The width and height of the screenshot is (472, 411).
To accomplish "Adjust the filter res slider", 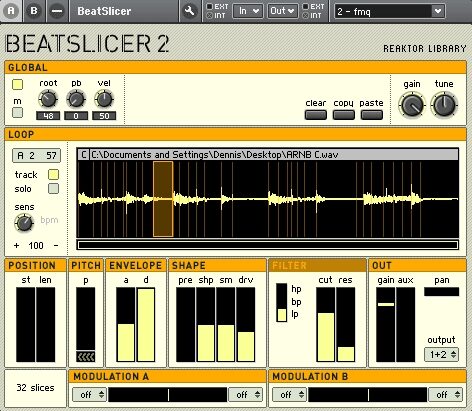I will coord(346,325).
